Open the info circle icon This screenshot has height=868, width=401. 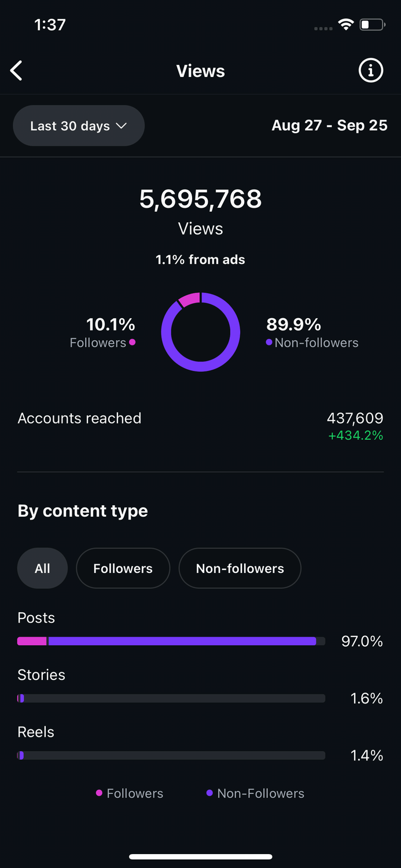tap(371, 71)
